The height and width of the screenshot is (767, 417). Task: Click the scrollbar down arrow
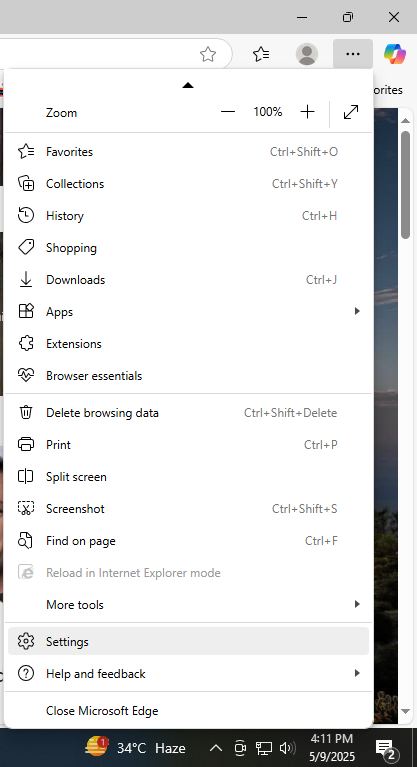tap(405, 711)
